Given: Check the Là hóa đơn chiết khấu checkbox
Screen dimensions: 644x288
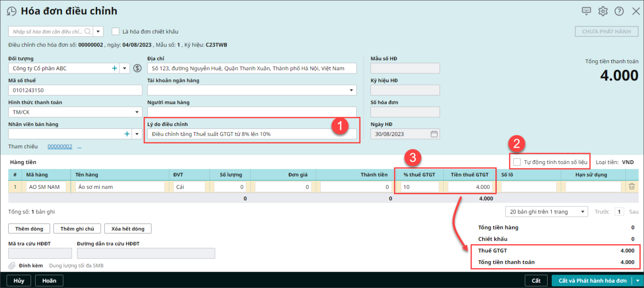Looking at the screenshot, I should tap(116, 31).
